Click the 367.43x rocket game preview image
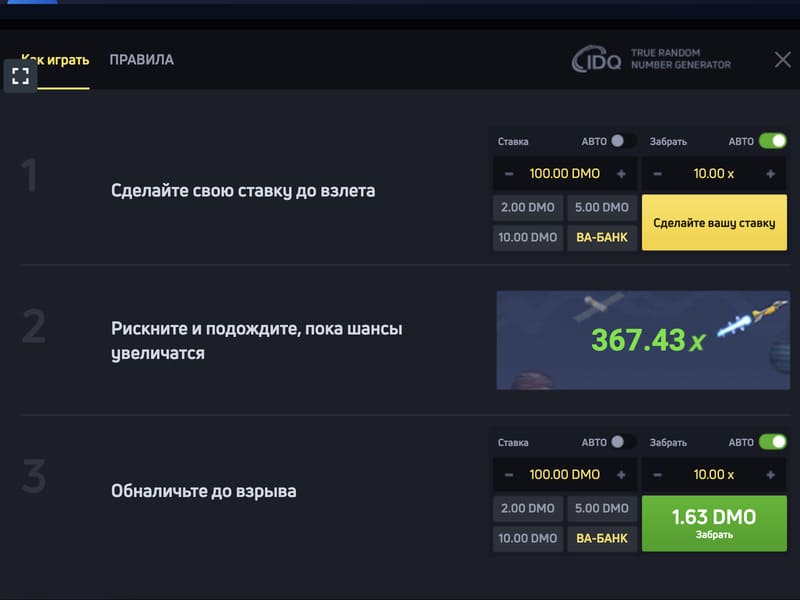Image resolution: width=800 pixels, height=600 pixels. [643, 340]
